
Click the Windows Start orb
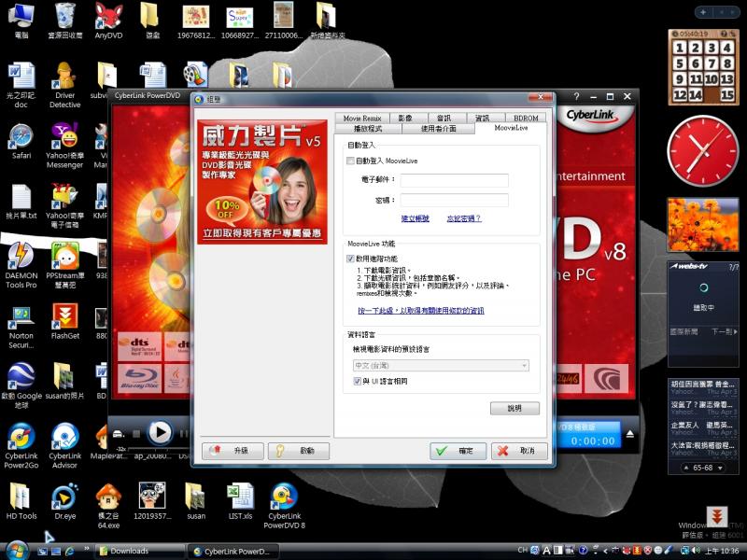pyautogui.click(x=17, y=550)
